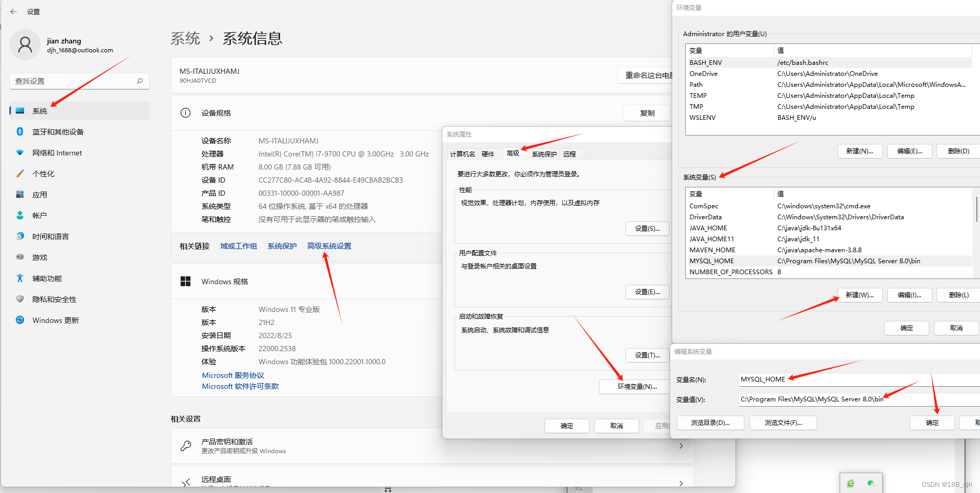Expand the 远程桌面 row chevron
980x493 pixels.
[681, 483]
